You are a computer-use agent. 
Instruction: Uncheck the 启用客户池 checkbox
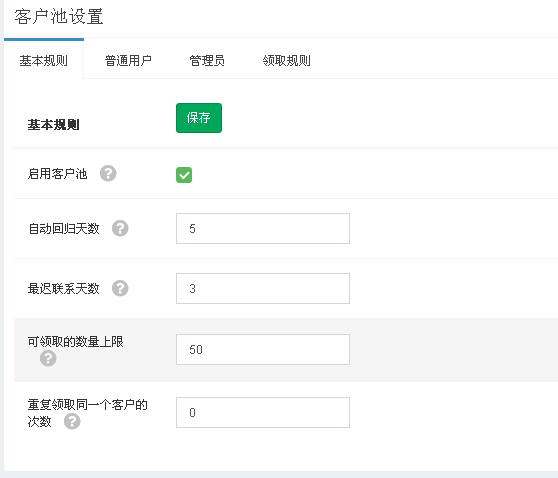coord(184,175)
